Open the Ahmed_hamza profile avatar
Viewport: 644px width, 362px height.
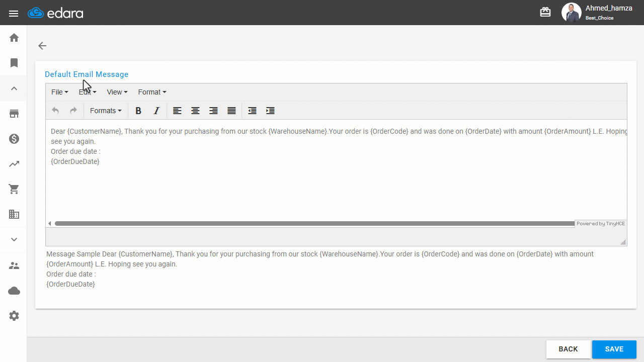(x=571, y=13)
